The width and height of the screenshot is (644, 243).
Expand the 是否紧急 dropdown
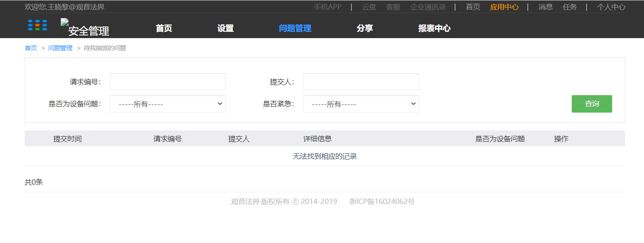361,104
